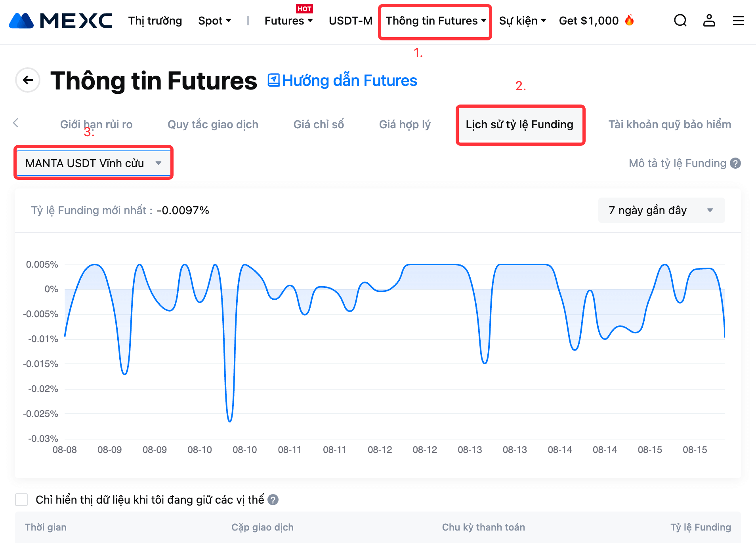This screenshot has width=756, height=544.
Task: Open the MANTA USDT Vĩnh cửu dropdown
Action: (x=94, y=163)
